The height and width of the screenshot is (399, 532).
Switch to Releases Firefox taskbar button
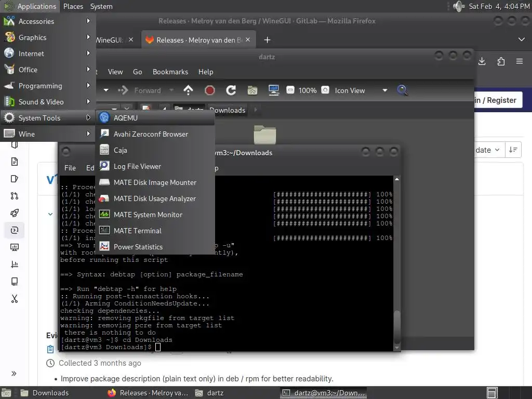[148, 393]
